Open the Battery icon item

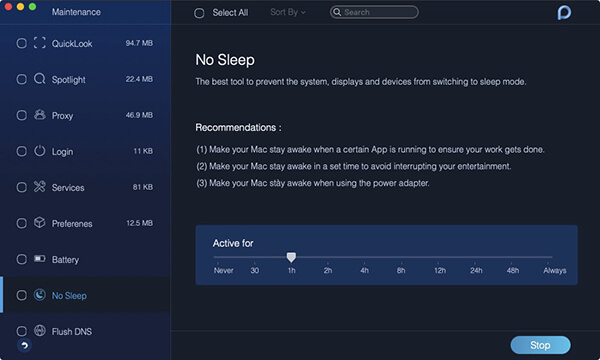tap(39, 259)
